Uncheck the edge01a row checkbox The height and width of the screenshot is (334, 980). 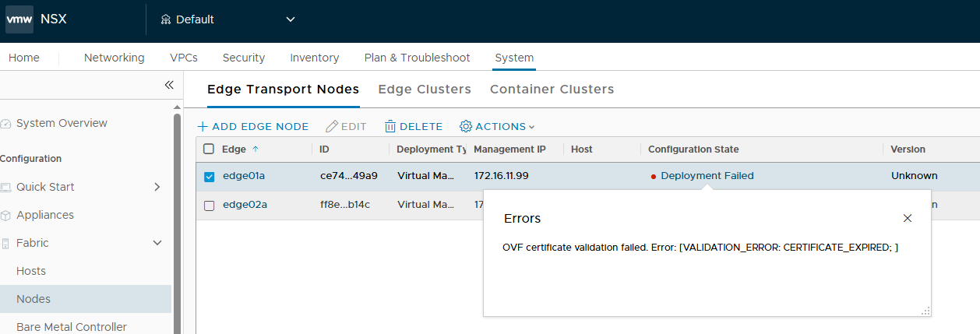tap(209, 176)
